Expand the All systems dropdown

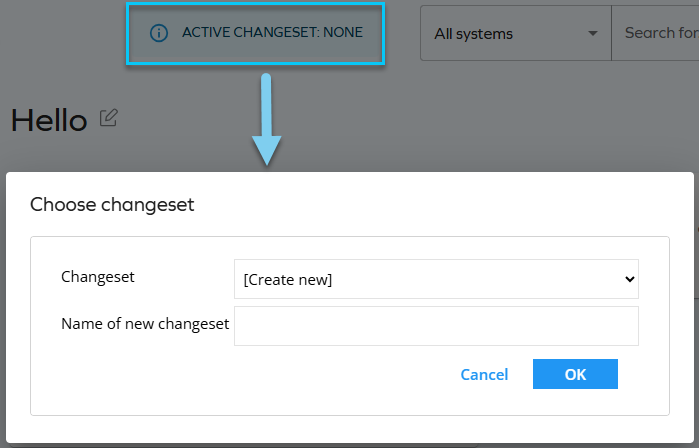516,33
